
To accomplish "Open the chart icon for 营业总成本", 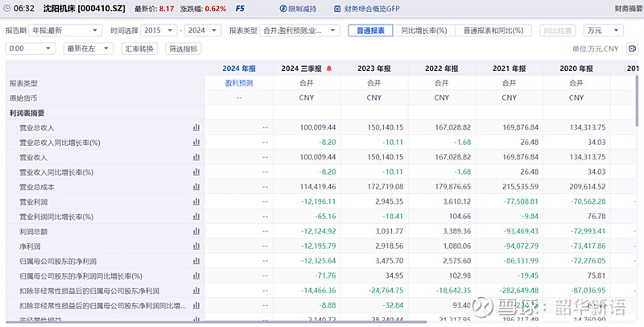I will click(196, 187).
